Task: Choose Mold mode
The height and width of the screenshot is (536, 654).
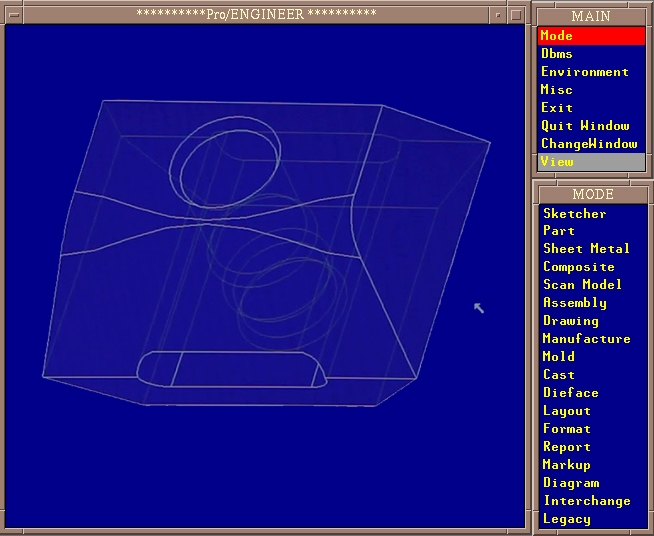Action: pos(593,357)
